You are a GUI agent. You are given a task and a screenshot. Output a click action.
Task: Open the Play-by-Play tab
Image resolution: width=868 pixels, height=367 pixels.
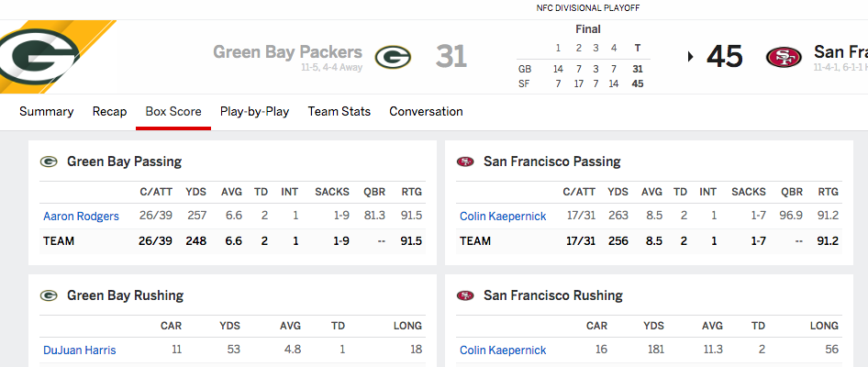tap(255, 111)
